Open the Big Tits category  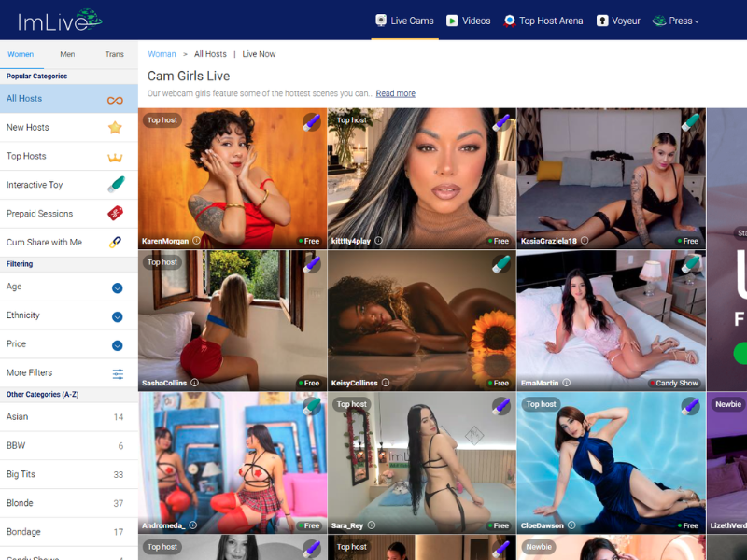tap(69, 474)
